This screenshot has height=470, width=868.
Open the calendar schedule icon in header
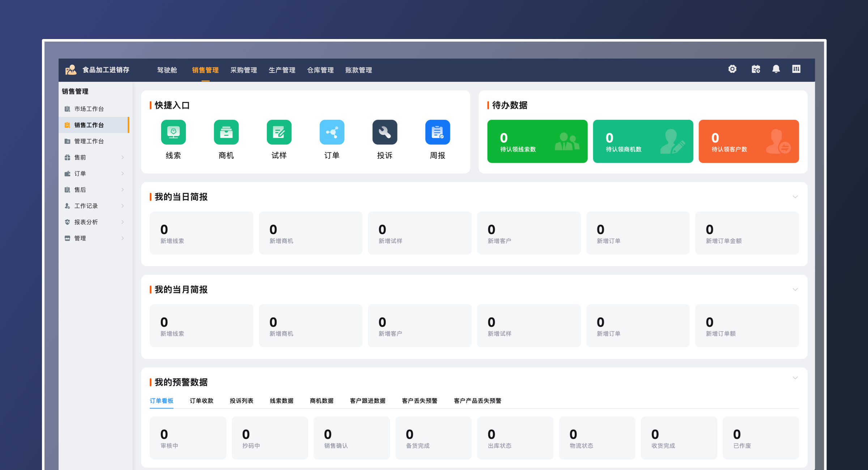coord(756,69)
